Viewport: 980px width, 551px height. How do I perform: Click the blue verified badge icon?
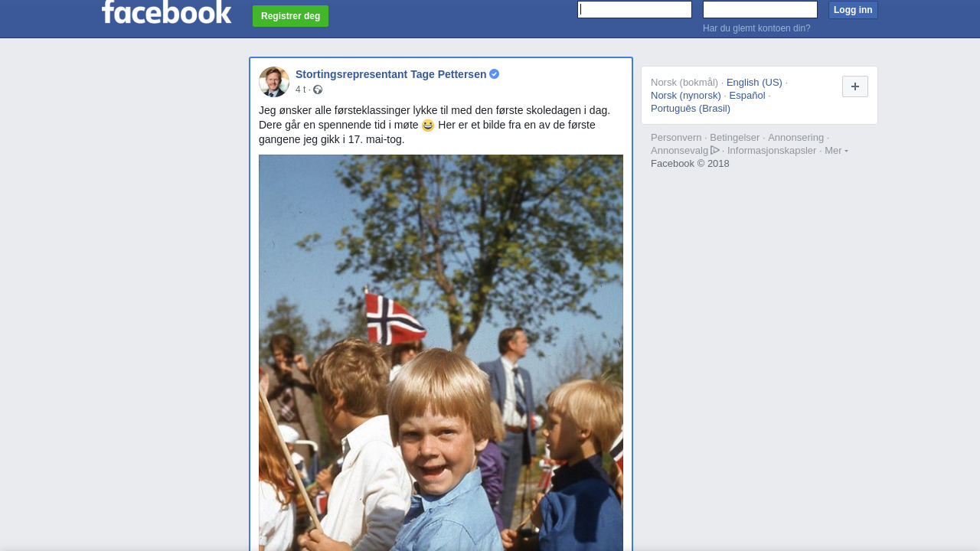pyautogui.click(x=495, y=74)
